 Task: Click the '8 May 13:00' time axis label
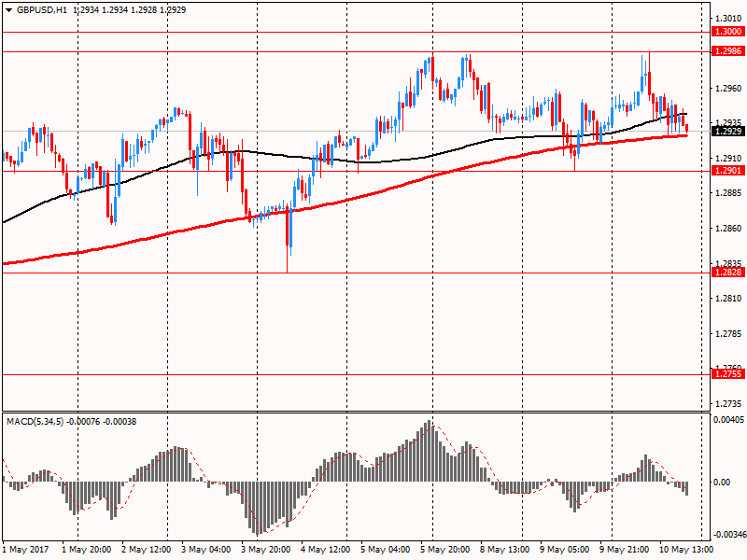[x=505, y=550]
